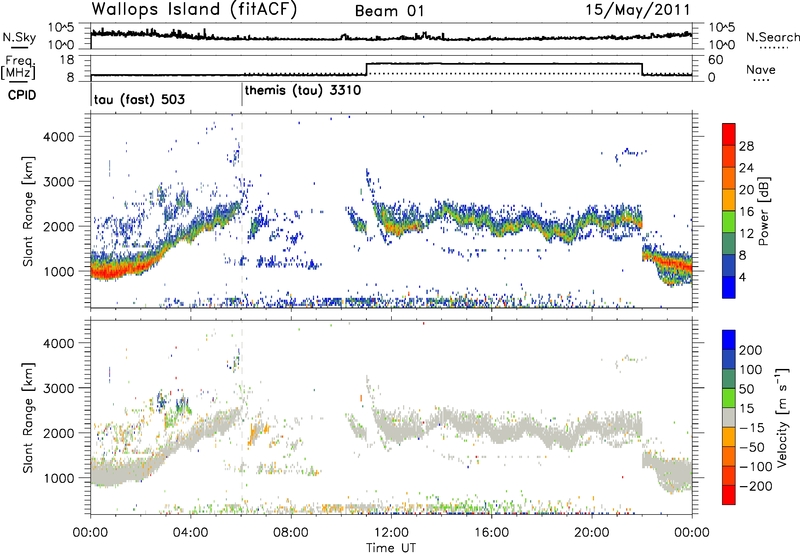Click the '08:00' time tick label
Image resolution: width=800 pixels, height=554 pixels.
pos(291,533)
